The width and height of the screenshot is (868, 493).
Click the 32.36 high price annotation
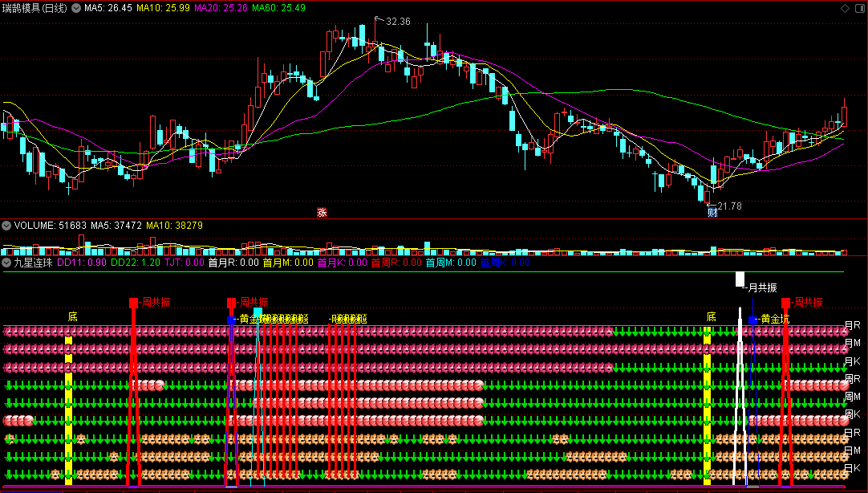pos(398,22)
